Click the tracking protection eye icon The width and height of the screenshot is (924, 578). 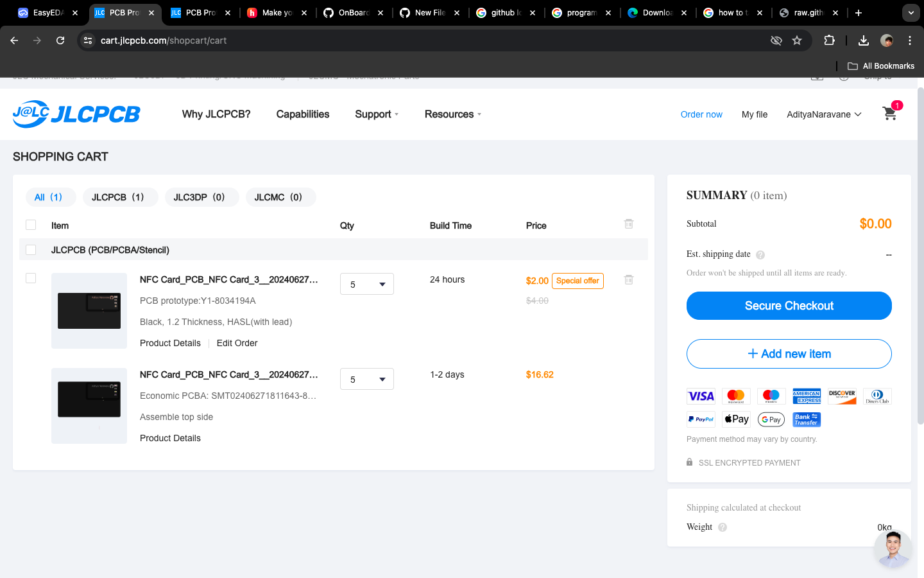(776, 40)
